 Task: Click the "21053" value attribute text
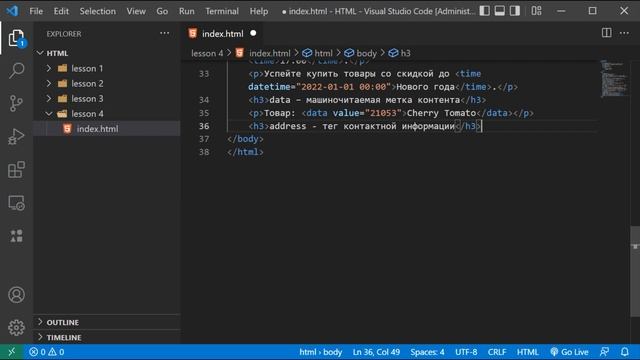click(383, 113)
